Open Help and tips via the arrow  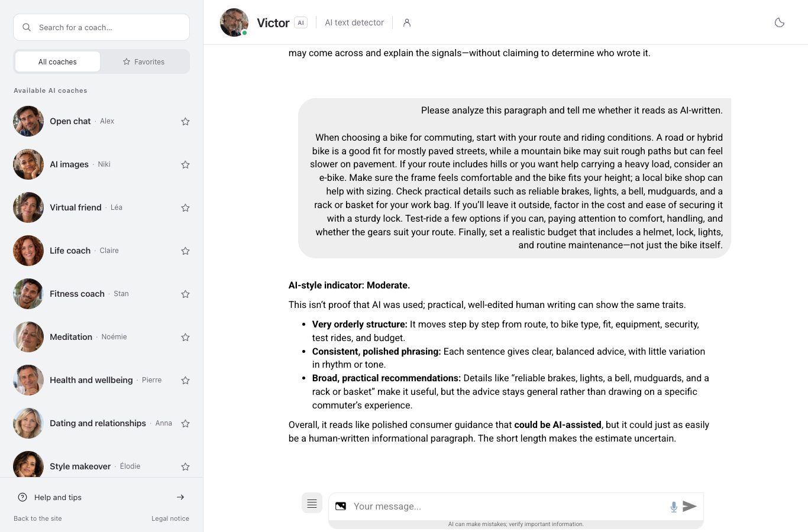(180, 497)
